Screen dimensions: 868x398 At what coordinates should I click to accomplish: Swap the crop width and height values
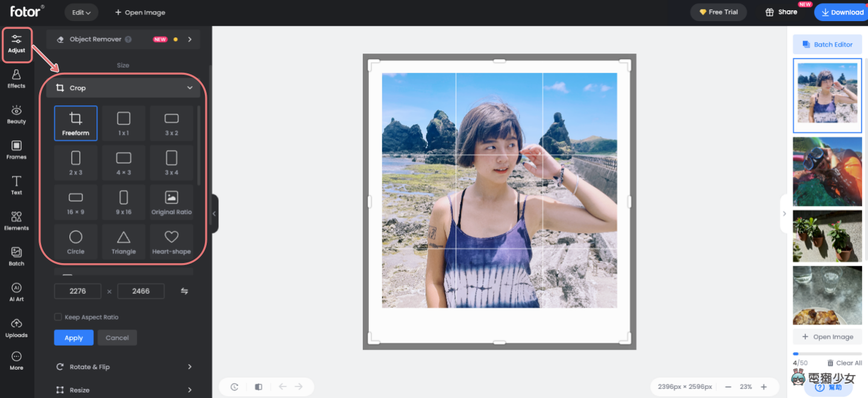[184, 291]
